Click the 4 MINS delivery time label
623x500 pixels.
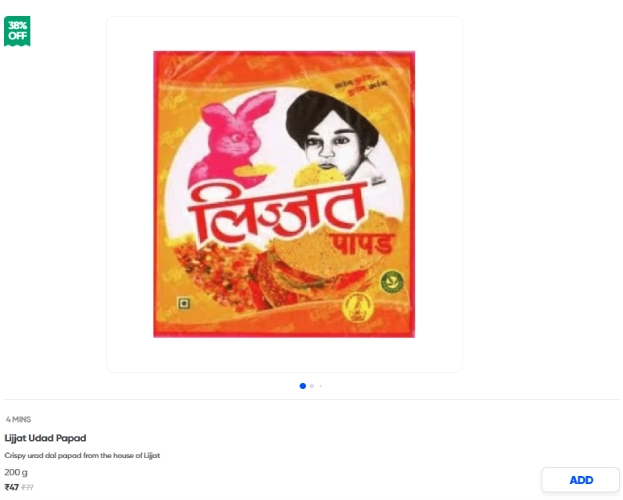(x=18, y=419)
